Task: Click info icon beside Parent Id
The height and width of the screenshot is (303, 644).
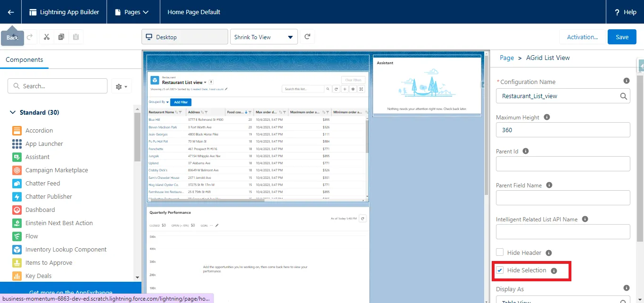Action: (x=526, y=151)
